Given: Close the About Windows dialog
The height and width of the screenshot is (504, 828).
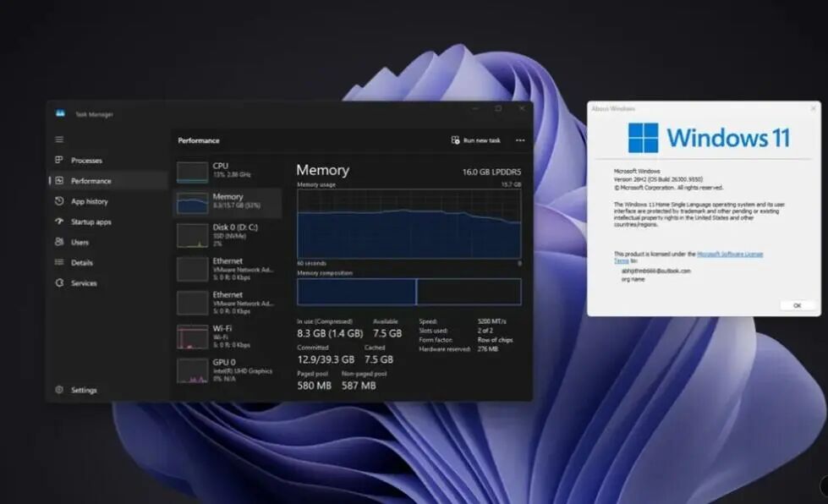Looking at the screenshot, I should click(x=814, y=108).
